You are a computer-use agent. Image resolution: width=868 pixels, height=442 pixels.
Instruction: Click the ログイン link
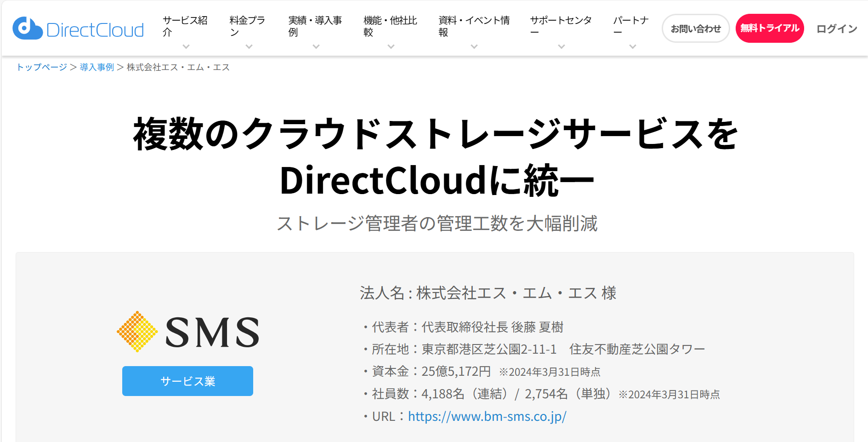click(837, 29)
